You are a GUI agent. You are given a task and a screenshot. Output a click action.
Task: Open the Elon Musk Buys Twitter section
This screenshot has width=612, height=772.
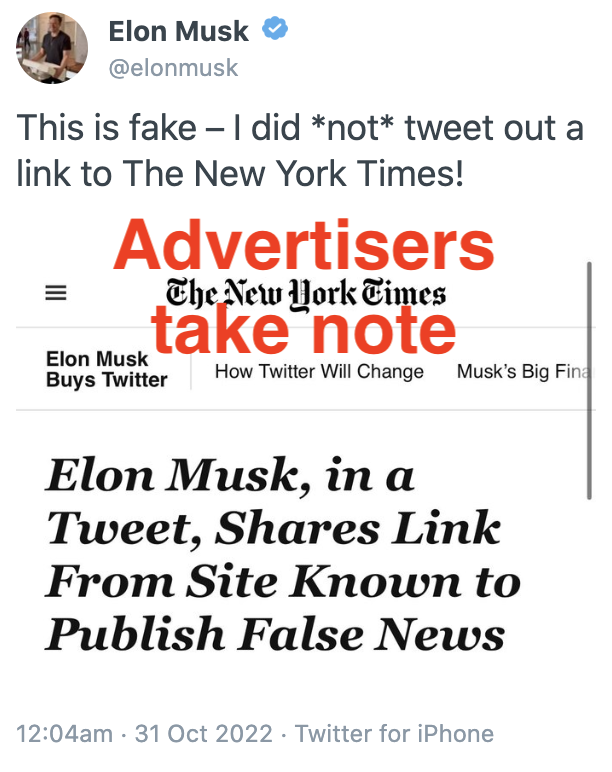tap(106, 369)
